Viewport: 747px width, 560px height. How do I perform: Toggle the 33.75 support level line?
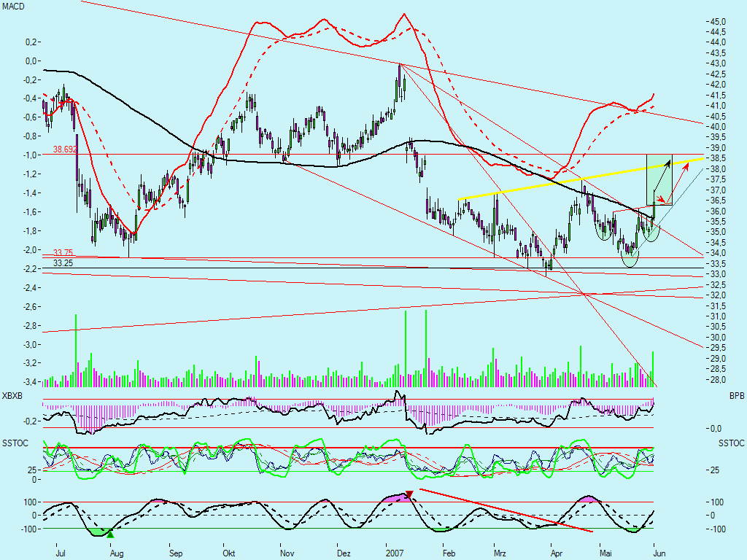click(x=61, y=252)
